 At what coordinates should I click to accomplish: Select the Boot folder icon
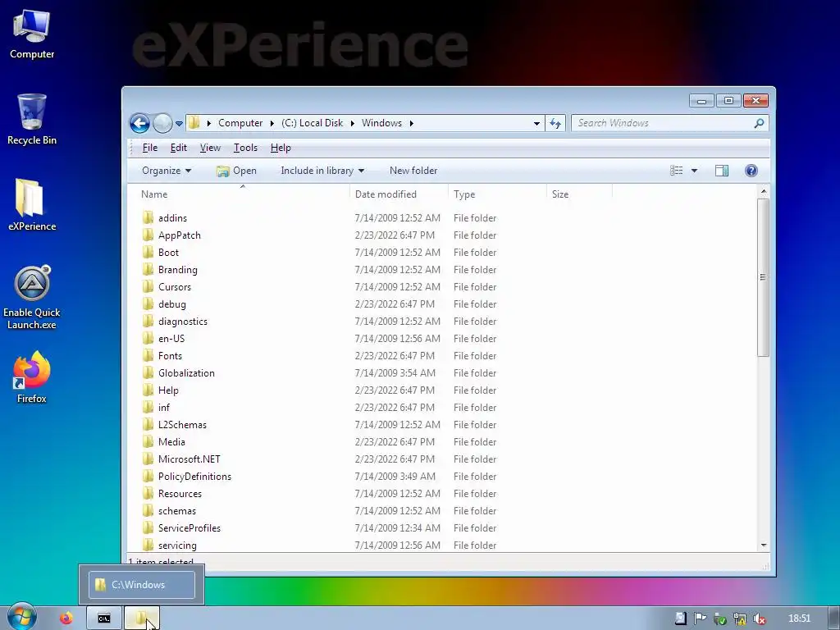pyautogui.click(x=148, y=252)
